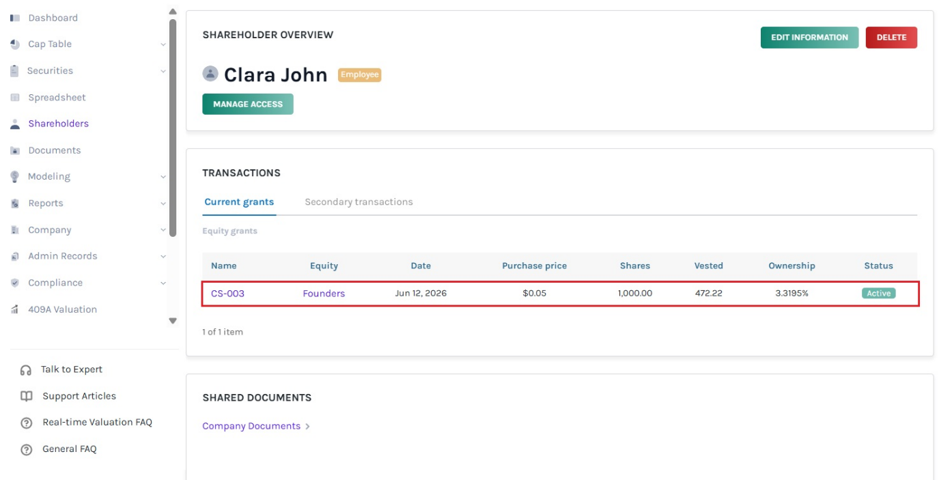Expand the Admin Records chevron
This screenshot has height=480, width=939.
(163, 257)
